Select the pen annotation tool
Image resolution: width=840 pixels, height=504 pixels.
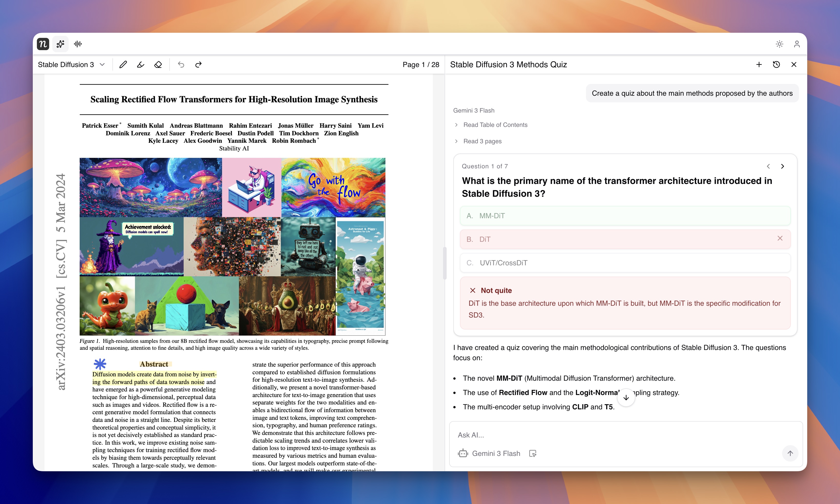pyautogui.click(x=123, y=64)
